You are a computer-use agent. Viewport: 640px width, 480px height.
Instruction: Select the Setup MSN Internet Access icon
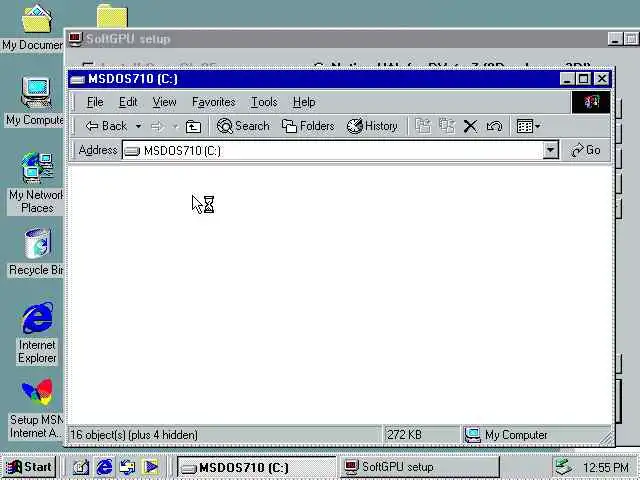click(37, 408)
